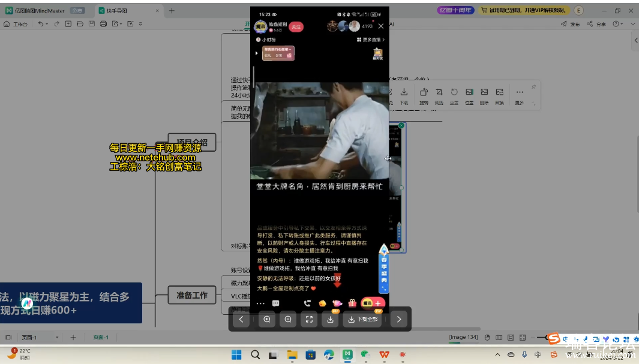Click the 重置 reset icon in the image toolbar

click(454, 96)
